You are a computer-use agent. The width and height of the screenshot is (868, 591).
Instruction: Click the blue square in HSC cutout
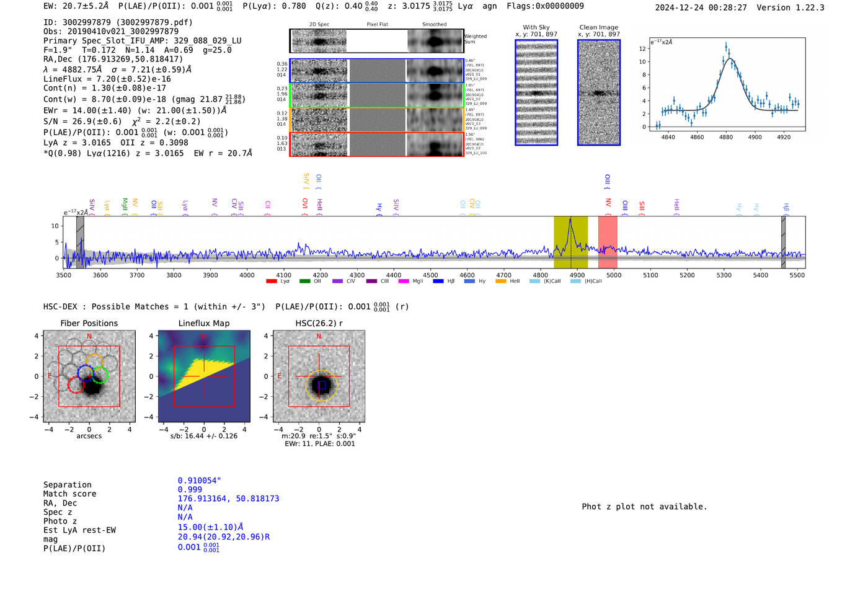tap(322, 386)
